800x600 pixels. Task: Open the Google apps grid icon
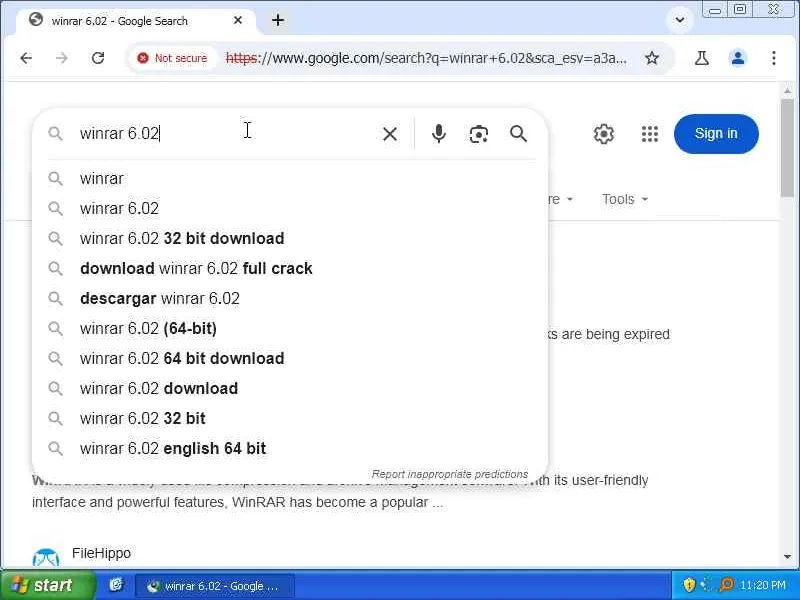click(649, 134)
